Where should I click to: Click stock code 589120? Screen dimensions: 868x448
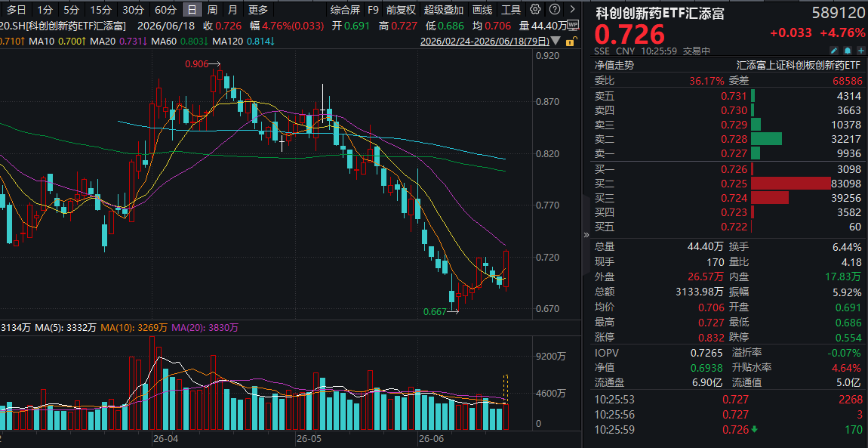[x=837, y=14]
